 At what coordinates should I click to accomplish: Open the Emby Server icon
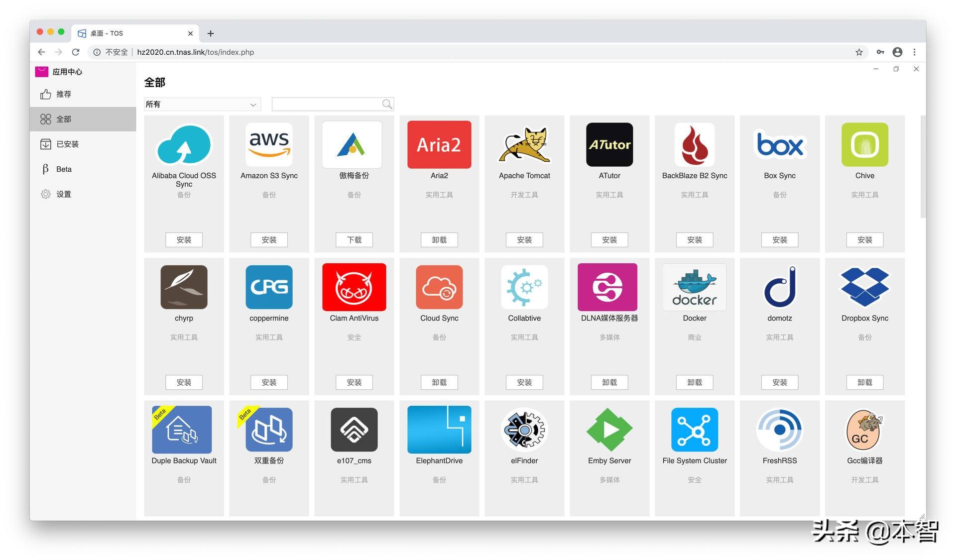pos(609,429)
